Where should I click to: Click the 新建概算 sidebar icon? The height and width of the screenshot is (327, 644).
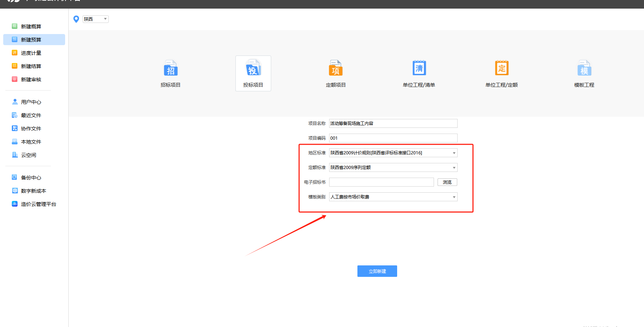pyautogui.click(x=15, y=26)
